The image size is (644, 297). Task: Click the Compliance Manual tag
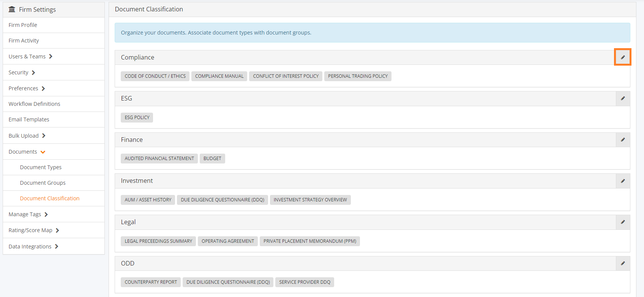pyautogui.click(x=219, y=76)
